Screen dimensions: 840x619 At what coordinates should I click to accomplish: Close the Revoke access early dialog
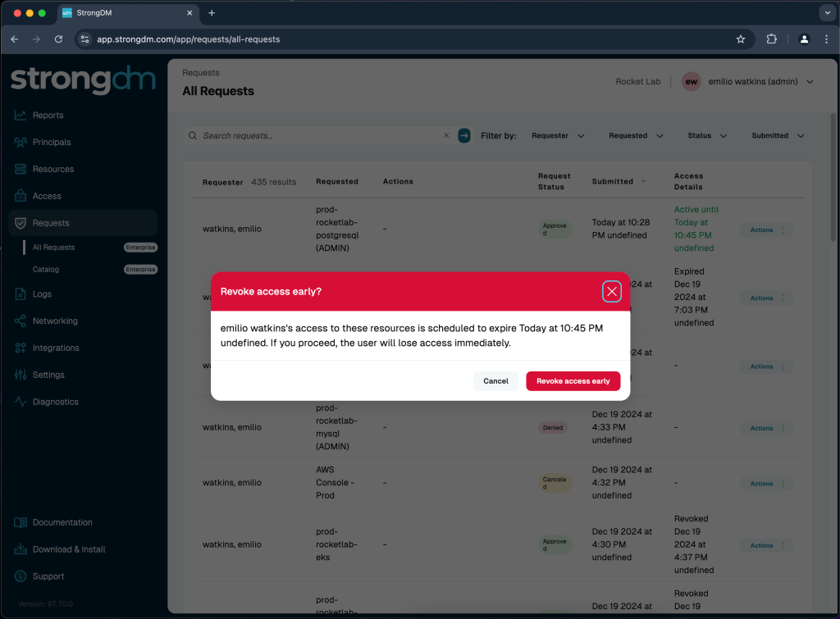611,291
